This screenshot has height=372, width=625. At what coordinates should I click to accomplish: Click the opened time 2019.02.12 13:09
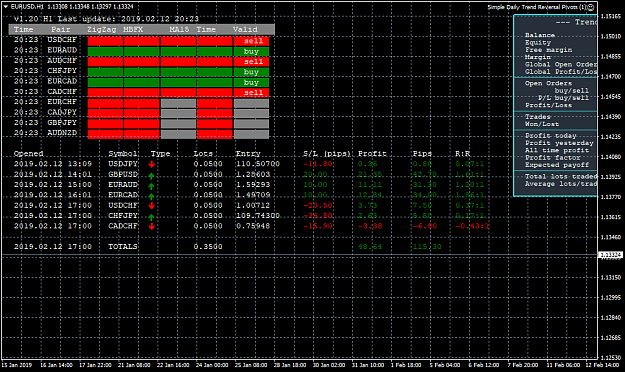point(53,164)
